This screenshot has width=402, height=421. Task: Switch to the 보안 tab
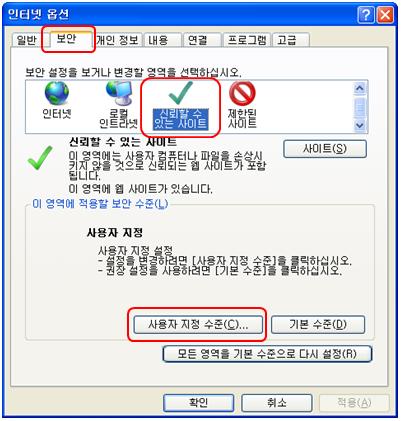(67, 39)
